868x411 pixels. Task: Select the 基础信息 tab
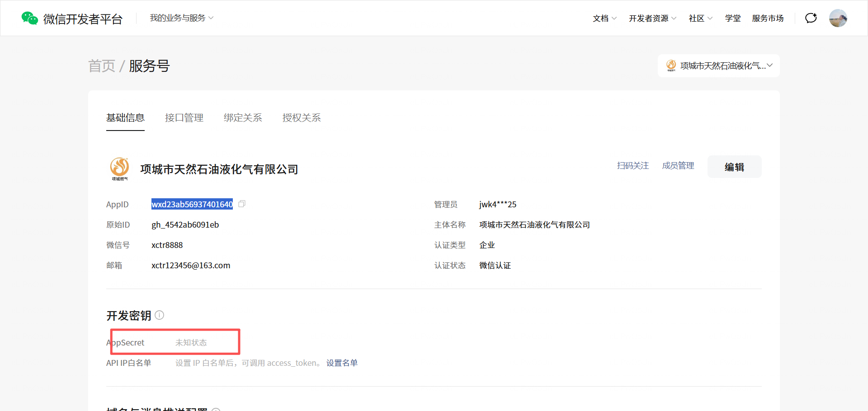click(x=125, y=118)
